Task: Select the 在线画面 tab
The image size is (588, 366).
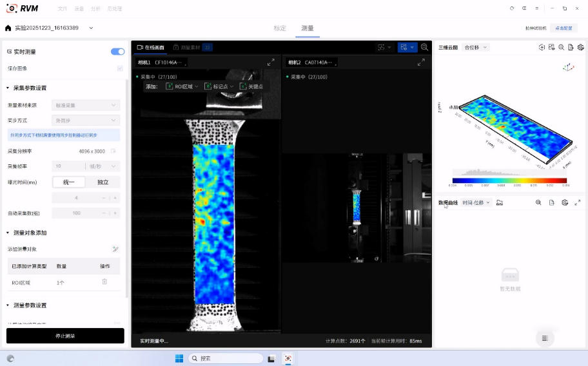Action: (x=150, y=47)
